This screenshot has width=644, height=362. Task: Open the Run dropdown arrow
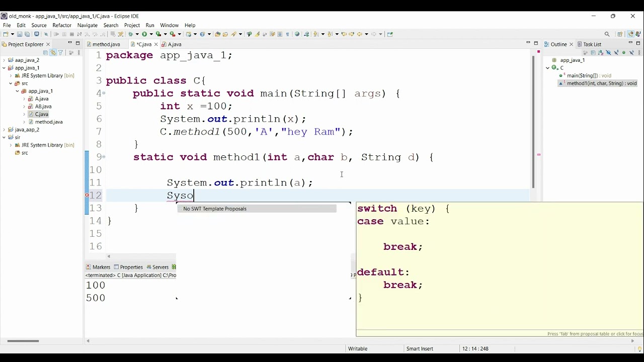point(151,34)
